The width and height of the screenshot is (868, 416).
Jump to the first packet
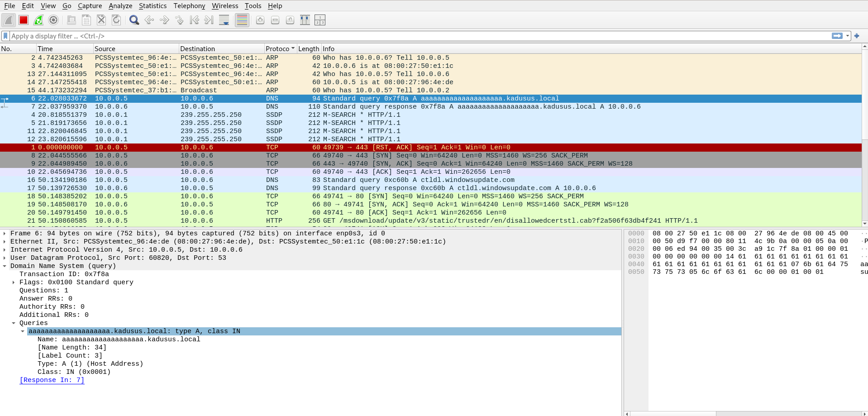tap(194, 20)
